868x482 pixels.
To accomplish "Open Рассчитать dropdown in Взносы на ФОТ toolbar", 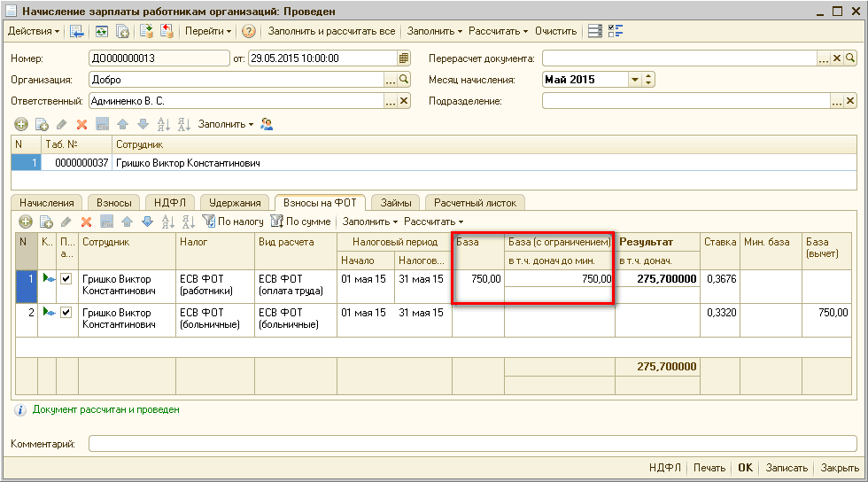I will click(433, 222).
